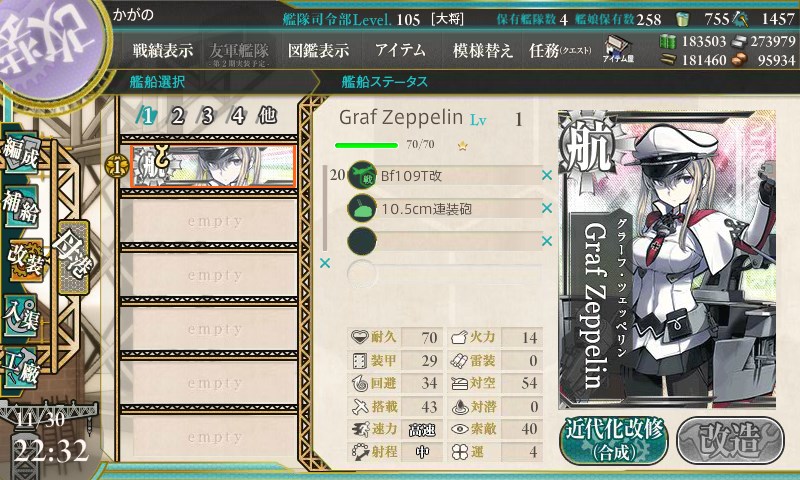The width and height of the screenshot is (800, 480).
Task: Open the 編成 fleet composition sidebar icon
Action: pyautogui.click(x=21, y=152)
